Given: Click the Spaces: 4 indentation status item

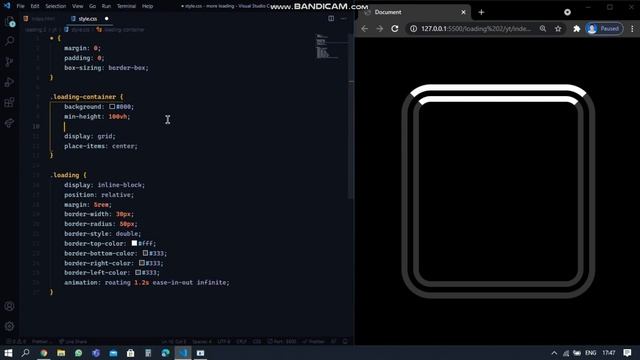Looking at the screenshot, I should point(202,341).
